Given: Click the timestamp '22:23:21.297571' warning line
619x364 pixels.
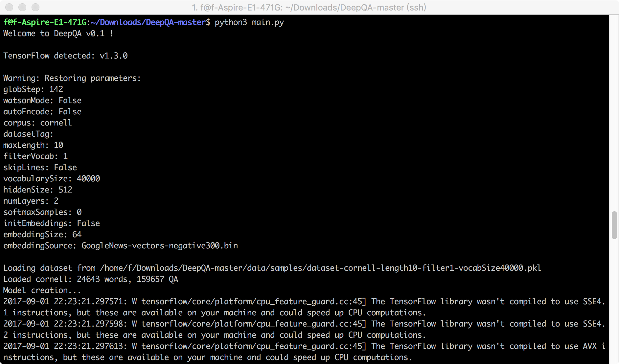Looking at the screenshot, I should pyautogui.click(x=304, y=307).
